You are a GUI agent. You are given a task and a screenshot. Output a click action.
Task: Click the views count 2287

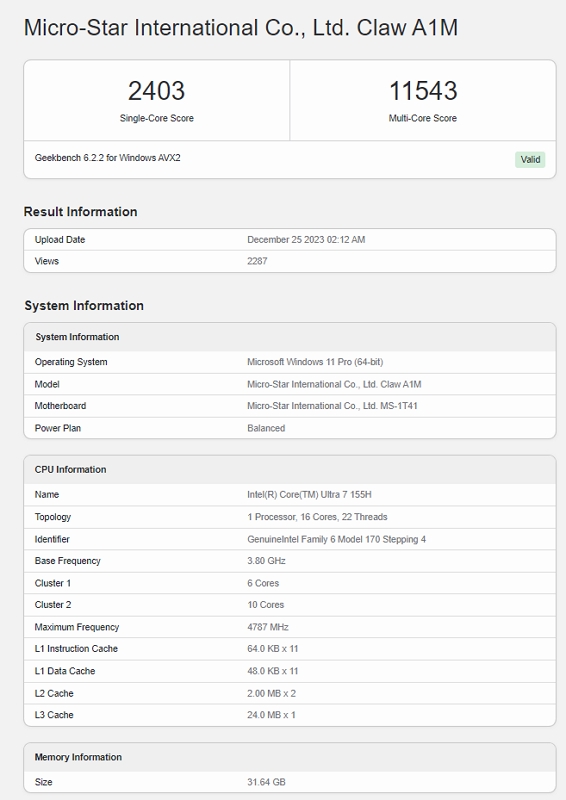[x=257, y=261]
